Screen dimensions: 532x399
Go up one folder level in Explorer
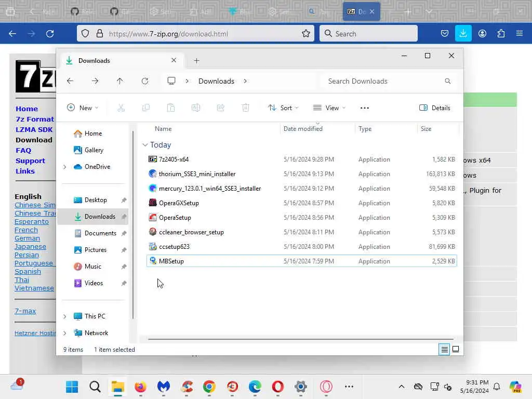(x=120, y=81)
